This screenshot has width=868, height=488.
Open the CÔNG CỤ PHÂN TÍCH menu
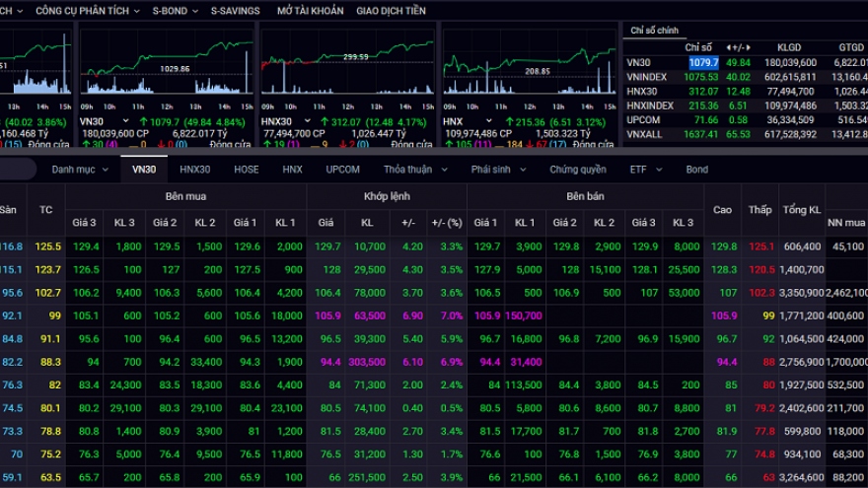point(88,11)
